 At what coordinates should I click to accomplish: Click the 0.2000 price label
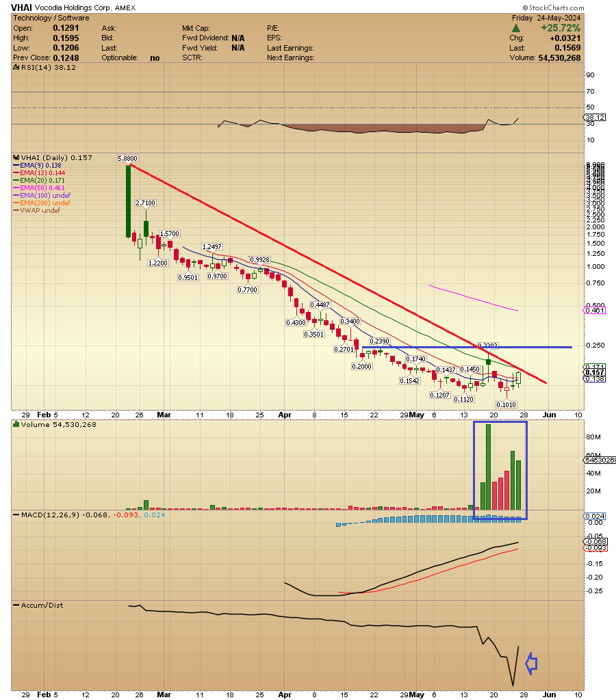click(362, 367)
